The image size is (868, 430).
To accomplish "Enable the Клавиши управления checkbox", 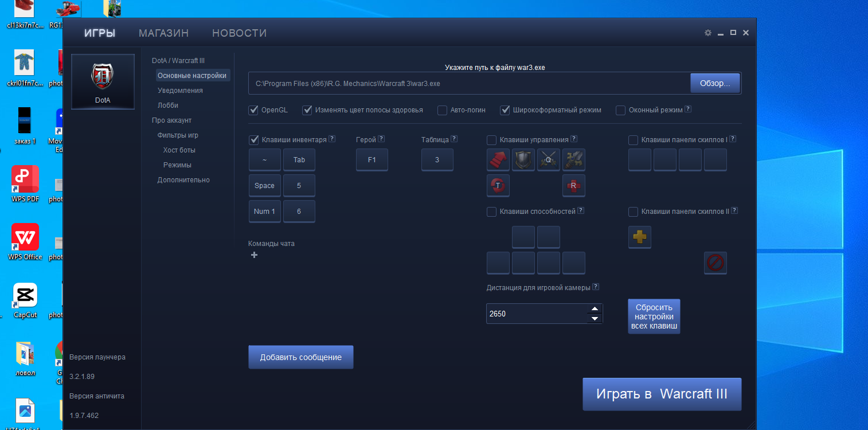I will click(x=491, y=140).
